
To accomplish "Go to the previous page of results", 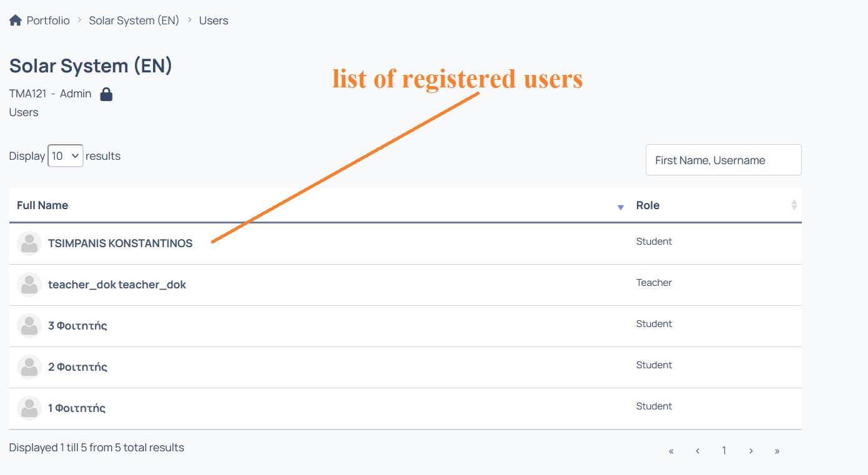I will [x=698, y=451].
